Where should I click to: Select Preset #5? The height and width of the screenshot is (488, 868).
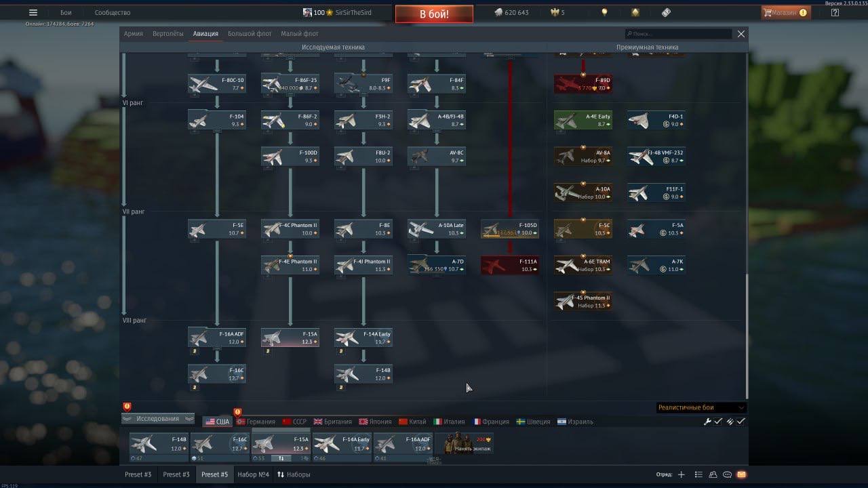click(214, 474)
